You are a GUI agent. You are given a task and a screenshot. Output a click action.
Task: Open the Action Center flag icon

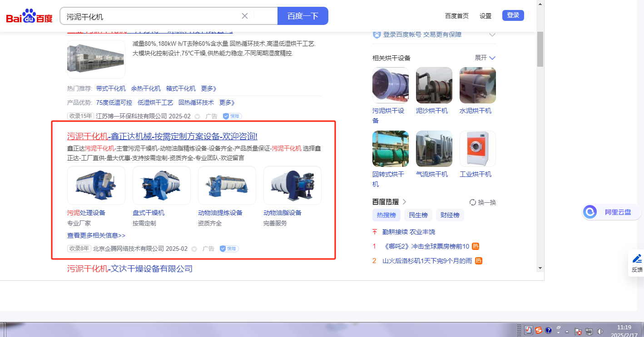578,331
